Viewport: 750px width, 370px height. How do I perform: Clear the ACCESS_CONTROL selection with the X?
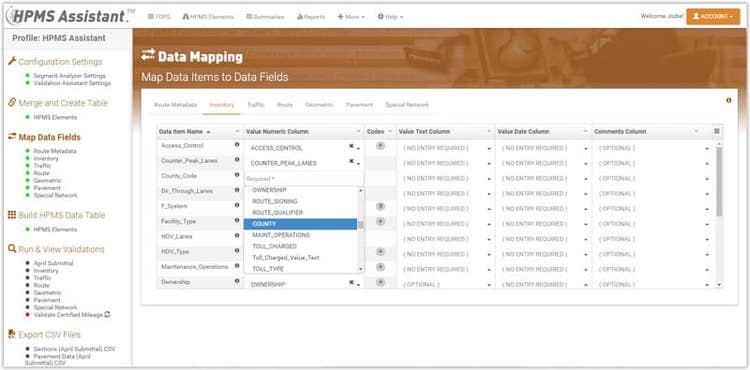[x=351, y=146]
